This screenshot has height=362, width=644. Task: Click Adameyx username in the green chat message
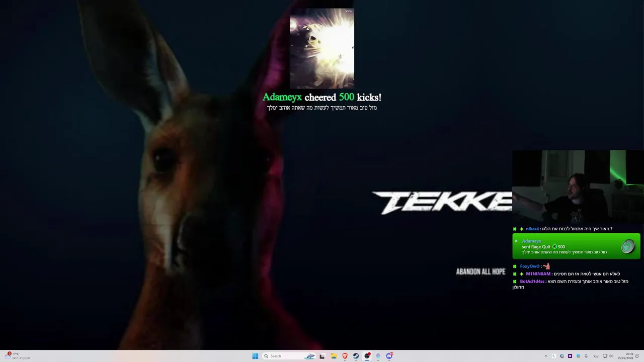[x=531, y=241]
